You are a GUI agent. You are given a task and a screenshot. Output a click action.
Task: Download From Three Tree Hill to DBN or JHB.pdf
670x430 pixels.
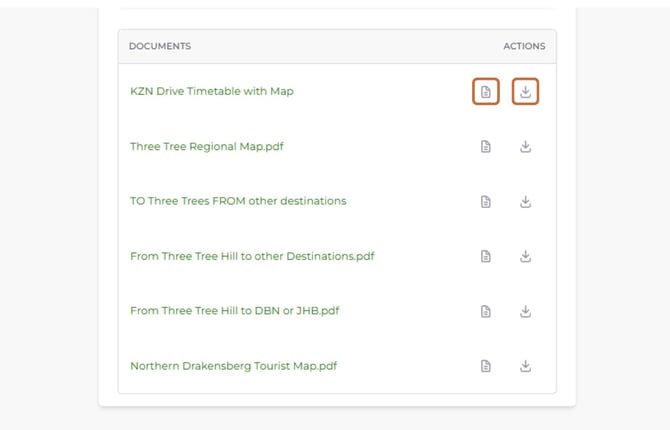pyautogui.click(x=525, y=311)
